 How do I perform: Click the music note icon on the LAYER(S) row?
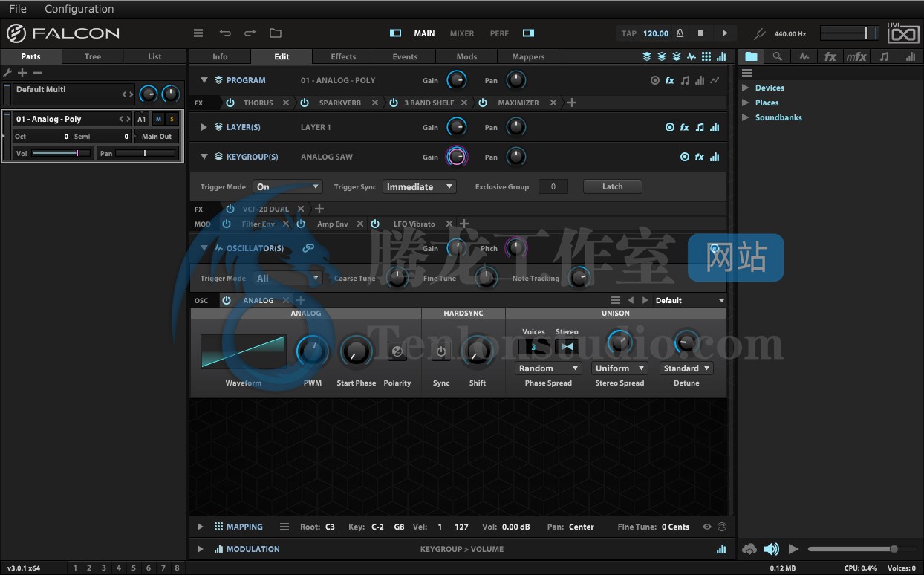coord(700,127)
